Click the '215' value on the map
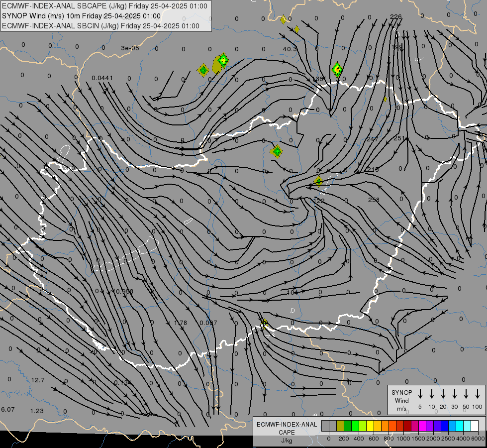Viewport: 487px width, 448px height. (x=373, y=169)
